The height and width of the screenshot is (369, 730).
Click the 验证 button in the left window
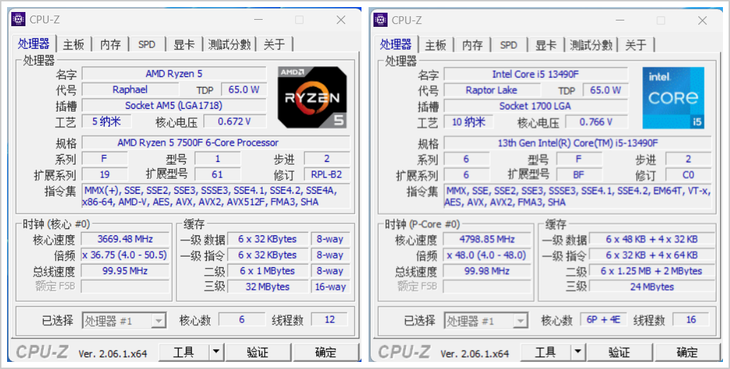(258, 352)
